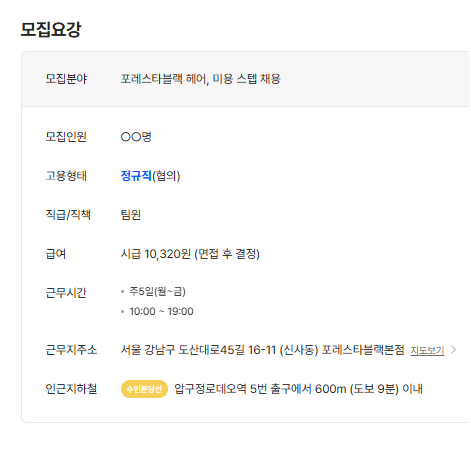Viewport: 471px width, 467px height.
Task: Click the 모집인원 label
Action: pos(66,137)
